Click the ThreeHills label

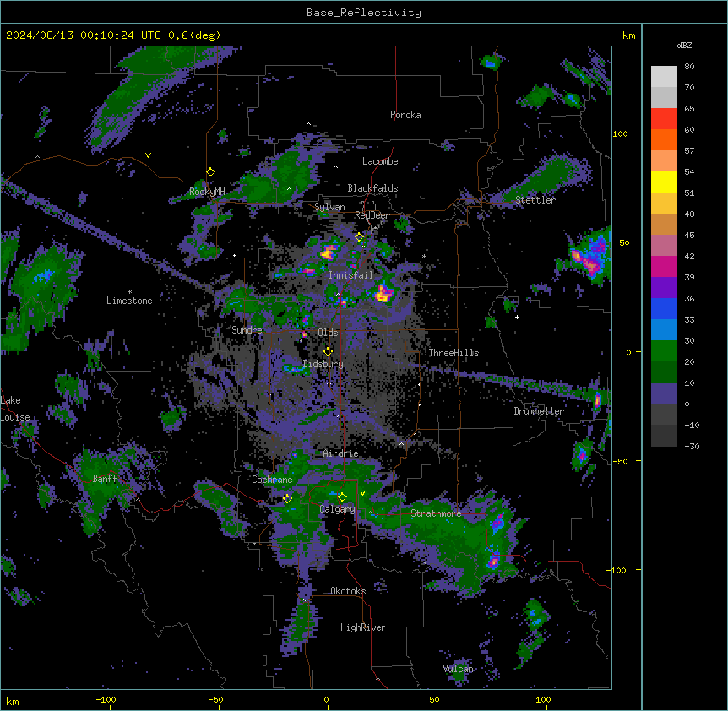[454, 353]
